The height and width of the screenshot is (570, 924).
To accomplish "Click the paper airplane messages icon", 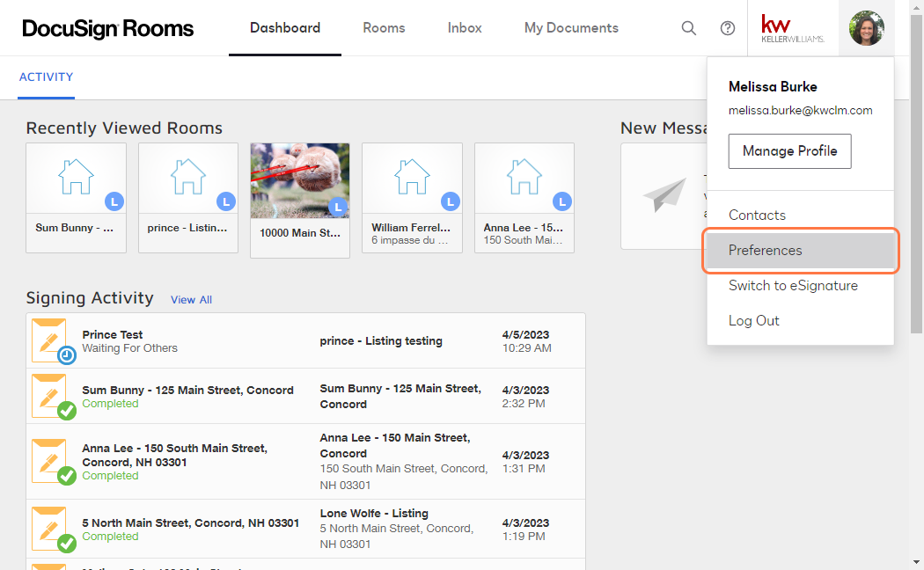I will [x=664, y=195].
